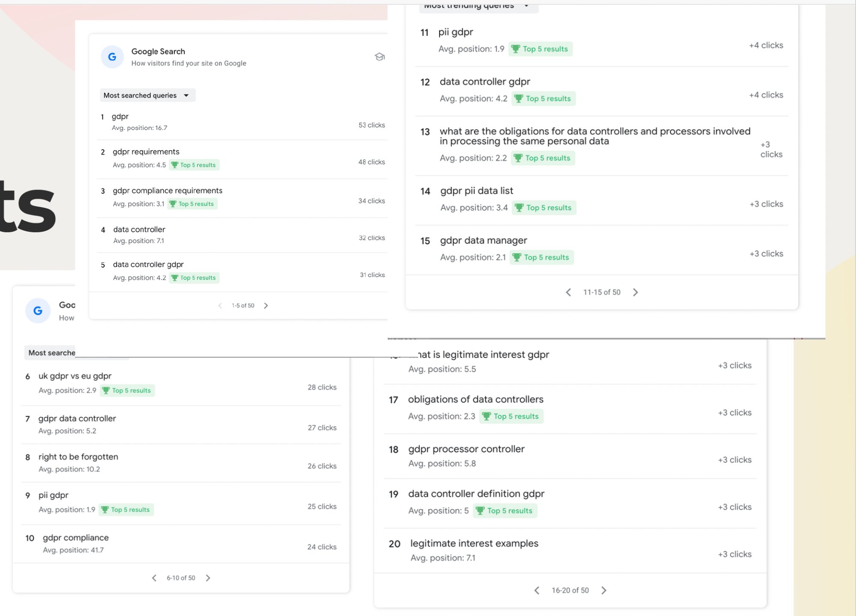Click the next arrow at '16-20 of 50'
The height and width of the screenshot is (616, 856).
(604, 590)
